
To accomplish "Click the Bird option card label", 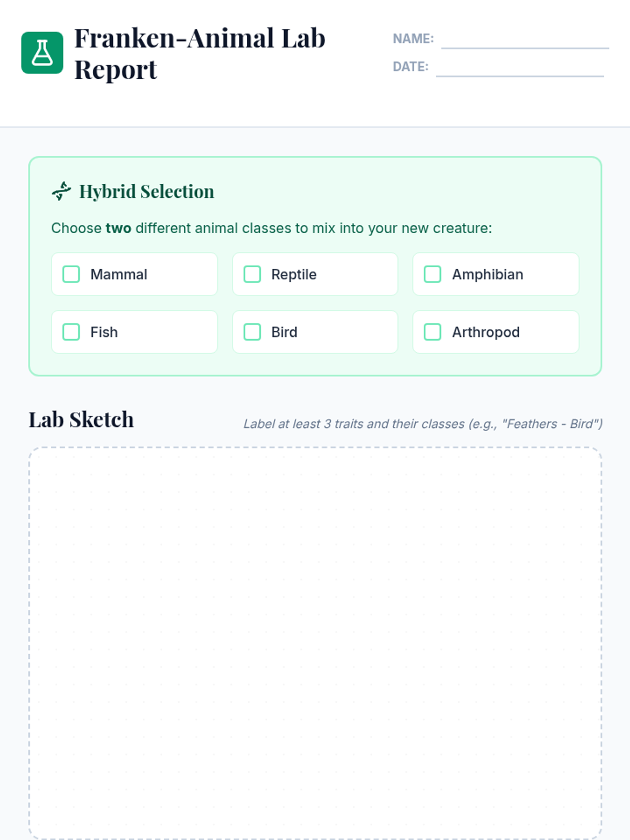I will (285, 332).
